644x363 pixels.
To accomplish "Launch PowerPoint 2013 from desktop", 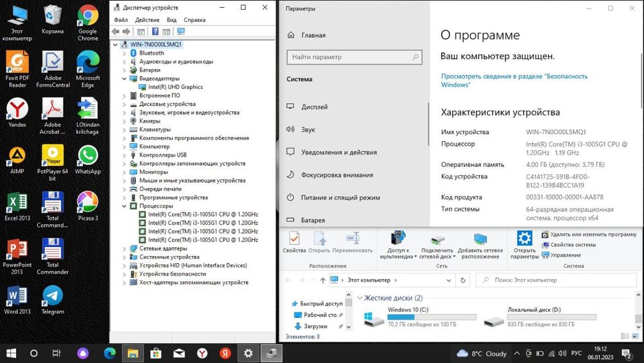I will click(17, 257).
